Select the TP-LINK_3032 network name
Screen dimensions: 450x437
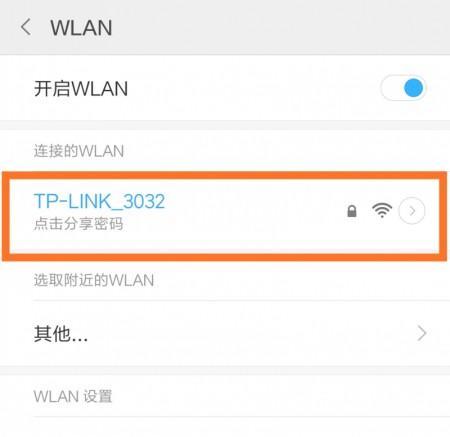coord(99,201)
